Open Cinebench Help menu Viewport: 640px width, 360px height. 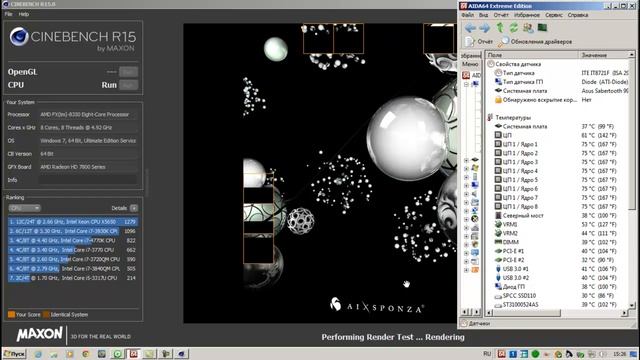click(x=24, y=14)
